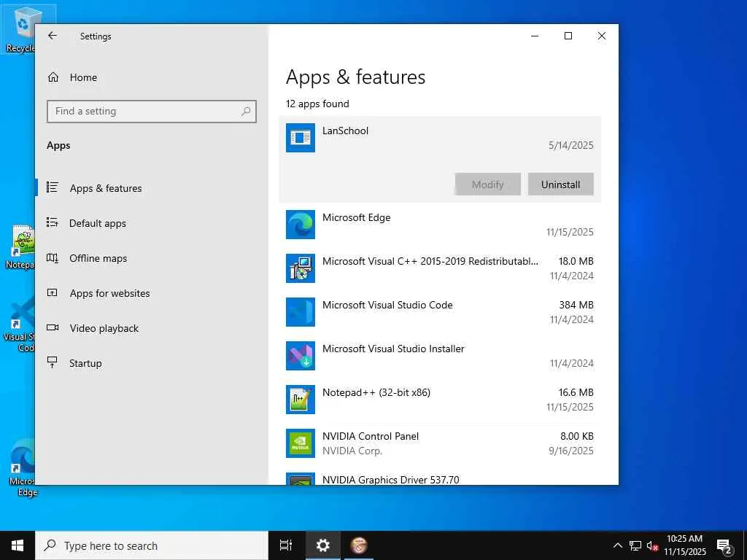
Task: Show hidden system tray icons
Action: point(617,545)
